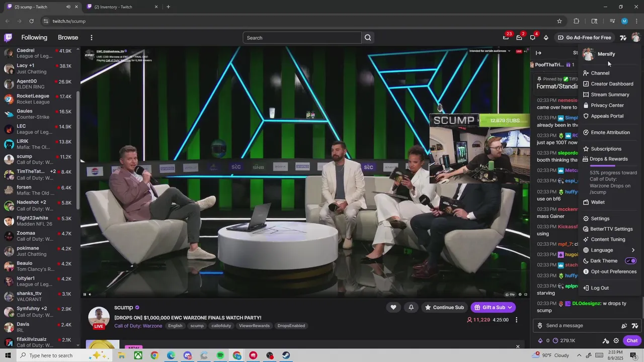Click the scump channel avatar with LIVE badge
Image resolution: width=644 pixels, height=362 pixels.
(99, 317)
